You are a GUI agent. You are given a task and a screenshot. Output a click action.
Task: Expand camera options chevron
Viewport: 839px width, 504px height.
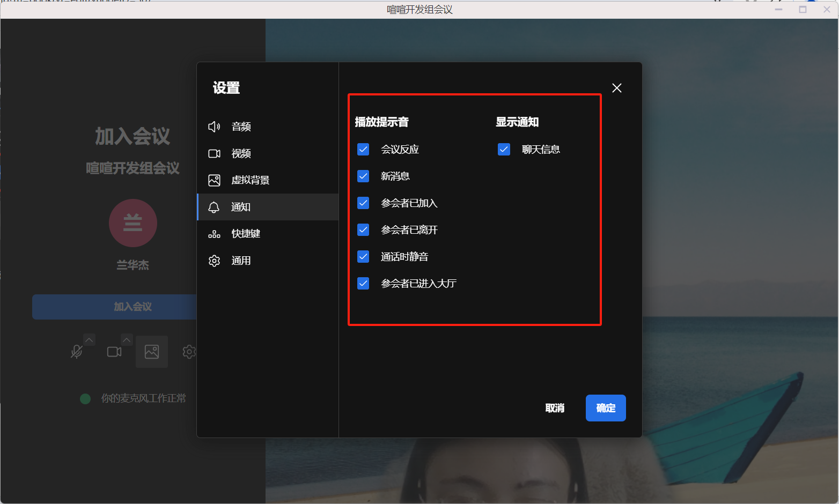tap(127, 340)
